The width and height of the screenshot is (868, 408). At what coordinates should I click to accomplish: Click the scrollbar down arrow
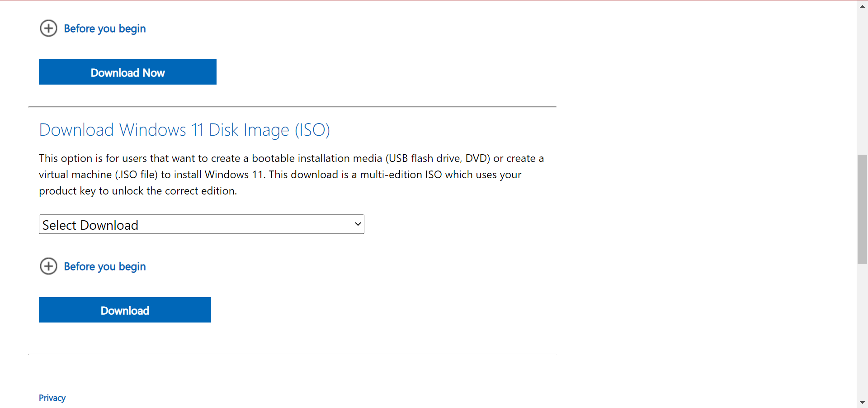coord(862,402)
